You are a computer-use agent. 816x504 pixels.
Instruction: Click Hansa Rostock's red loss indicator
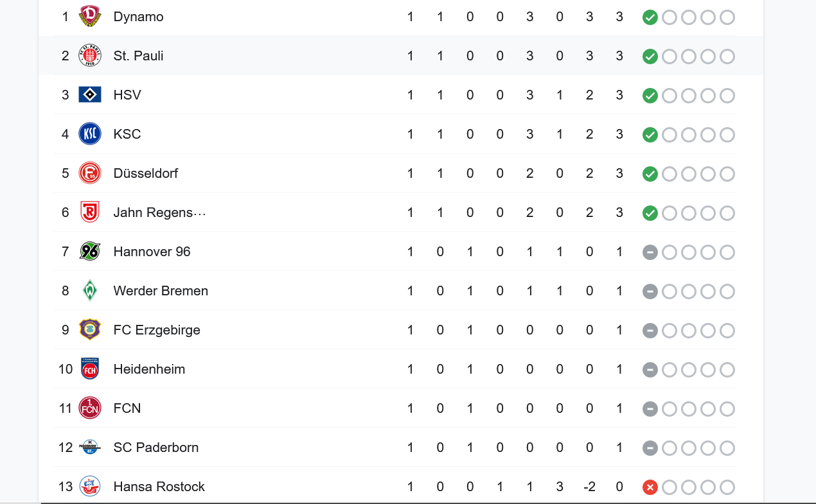pyautogui.click(x=650, y=487)
